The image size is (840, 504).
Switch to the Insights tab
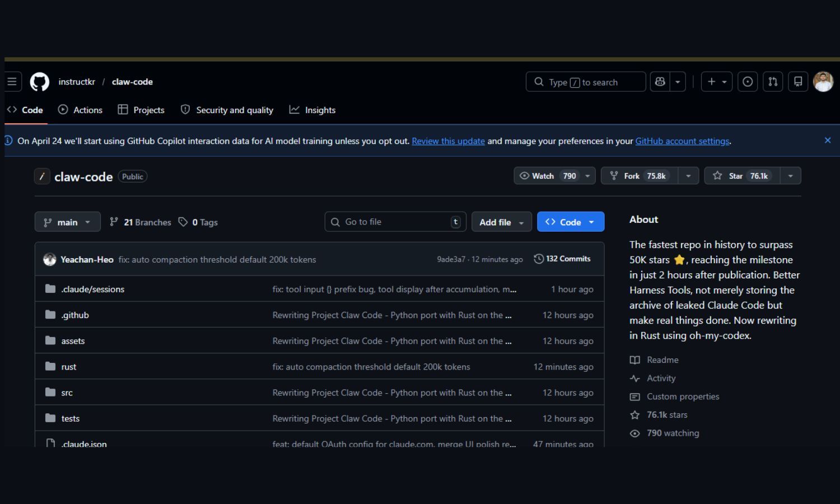tap(312, 110)
